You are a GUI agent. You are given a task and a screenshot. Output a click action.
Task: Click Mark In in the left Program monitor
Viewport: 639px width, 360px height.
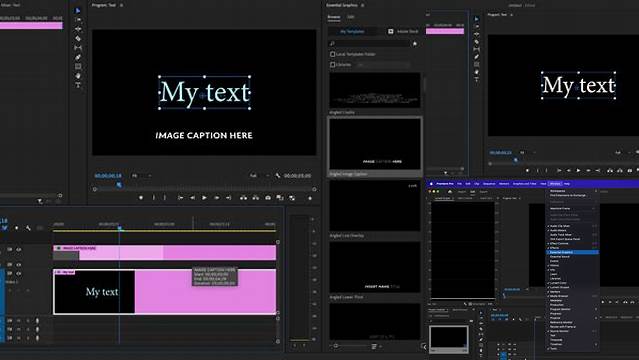154,198
